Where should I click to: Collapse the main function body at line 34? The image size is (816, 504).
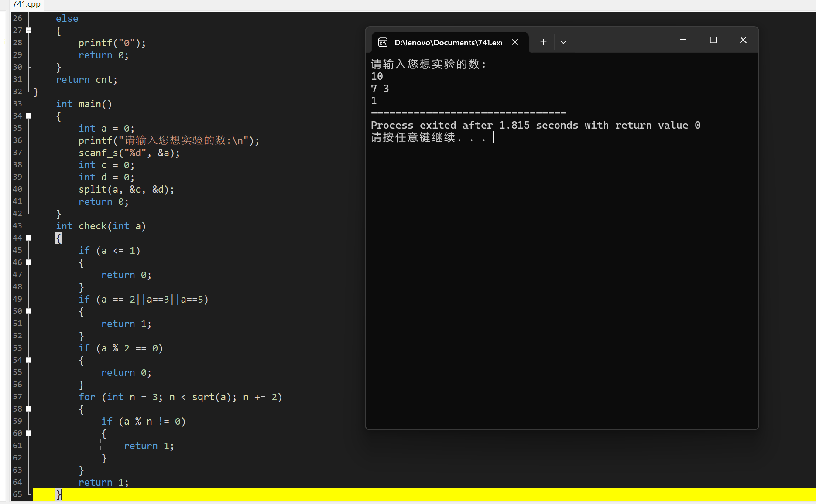pos(29,116)
